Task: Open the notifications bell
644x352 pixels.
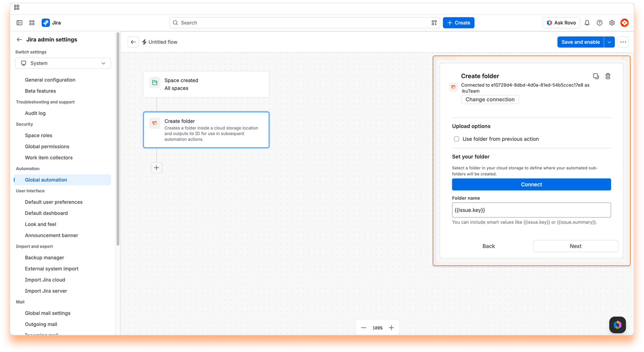Action: coord(587,23)
